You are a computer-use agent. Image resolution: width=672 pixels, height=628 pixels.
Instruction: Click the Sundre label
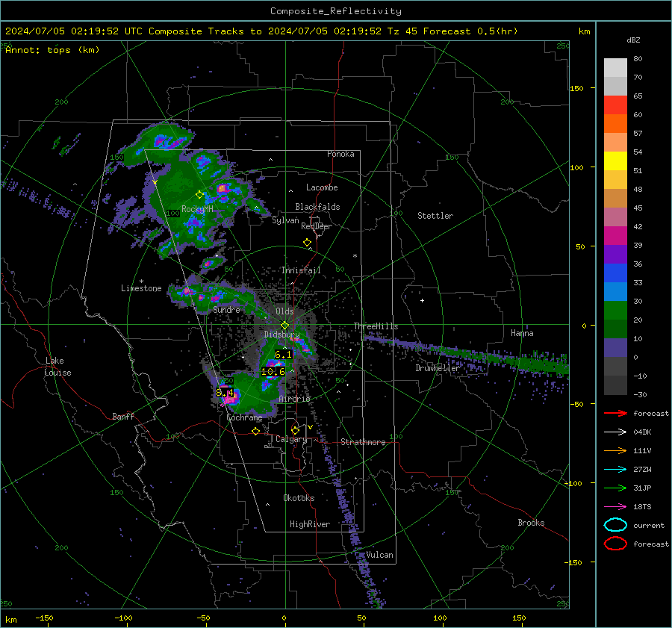(227, 310)
